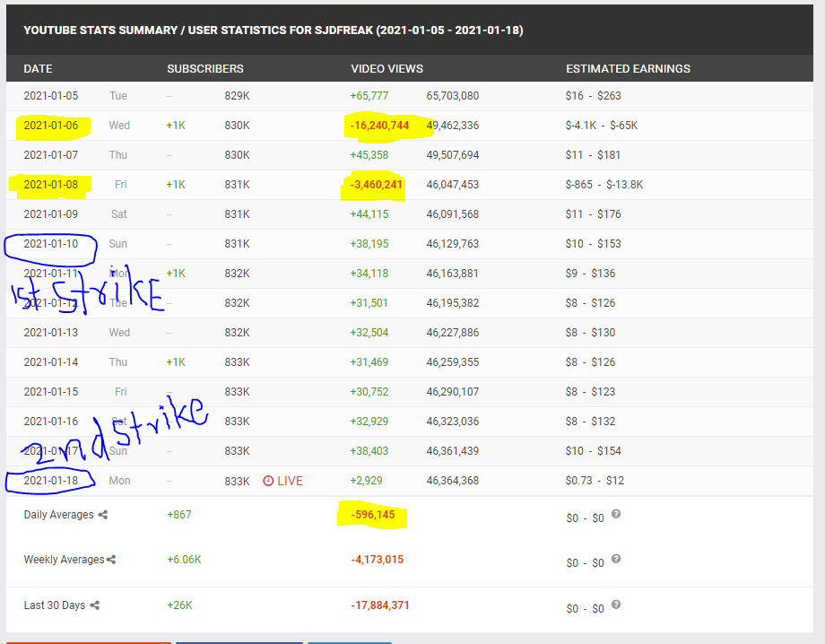Click earnings $-865 - $-13.8K

[604, 185]
